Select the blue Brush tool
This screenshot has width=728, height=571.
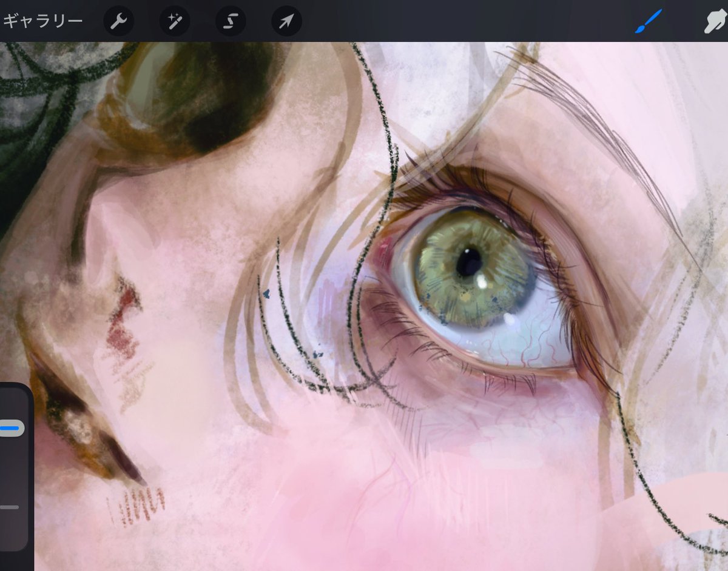point(648,21)
